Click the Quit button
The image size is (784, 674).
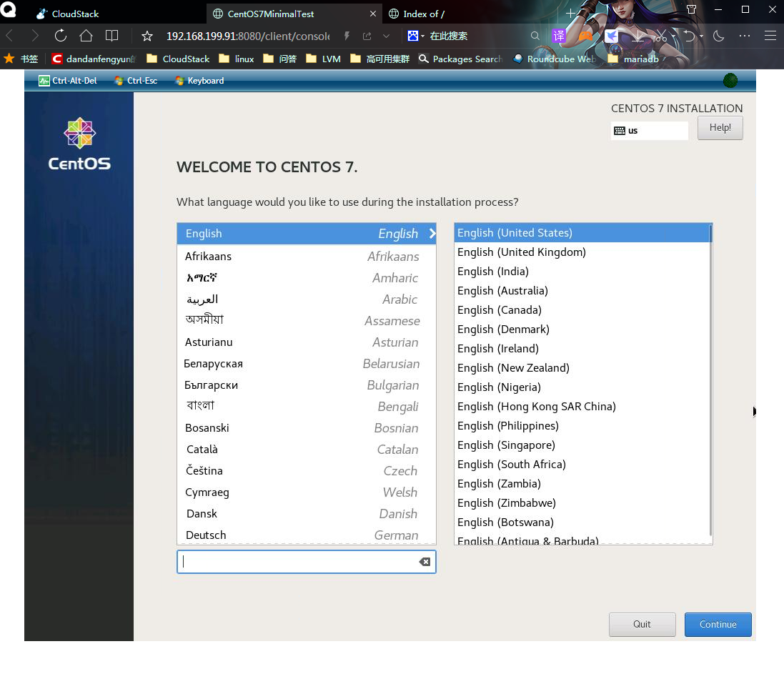(x=642, y=624)
